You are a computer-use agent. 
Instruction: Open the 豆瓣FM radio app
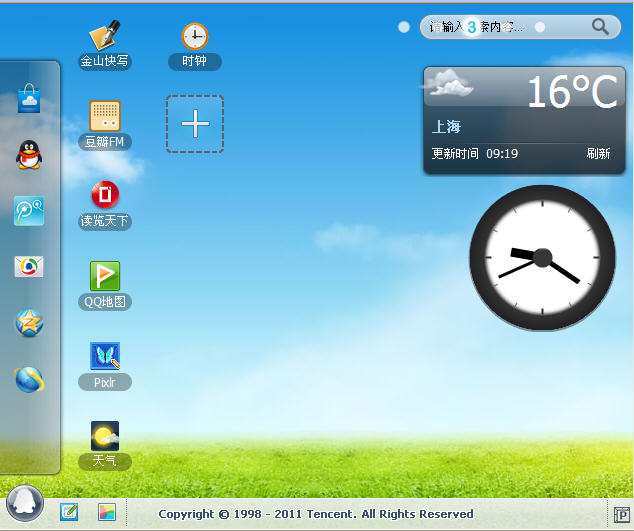[x=105, y=117]
